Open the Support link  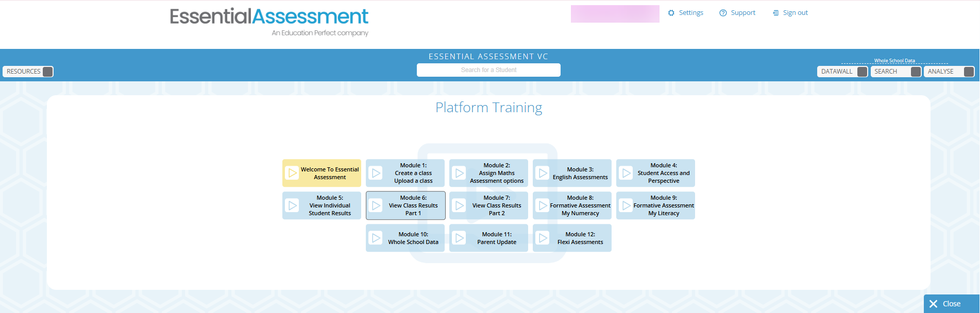[743, 13]
